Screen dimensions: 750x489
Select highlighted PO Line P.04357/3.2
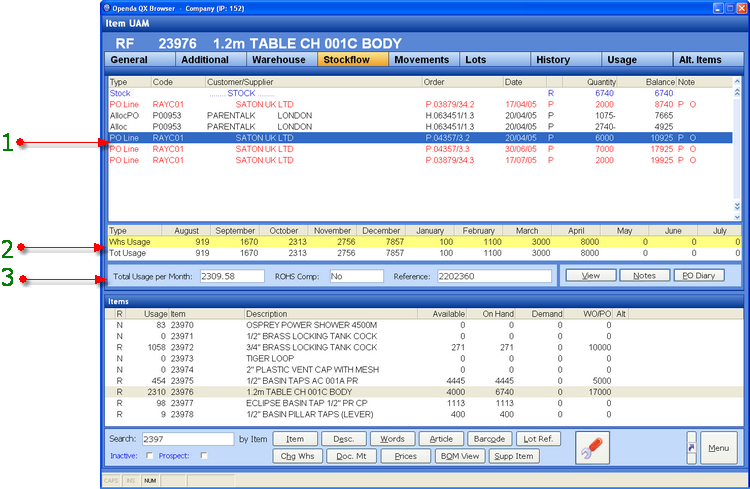[x=420, y=138]
